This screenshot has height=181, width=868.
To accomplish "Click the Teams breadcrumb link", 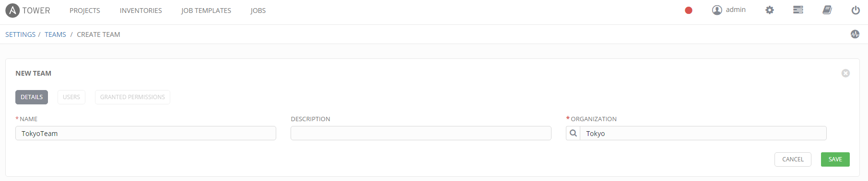I will click(x=55, y=34).
